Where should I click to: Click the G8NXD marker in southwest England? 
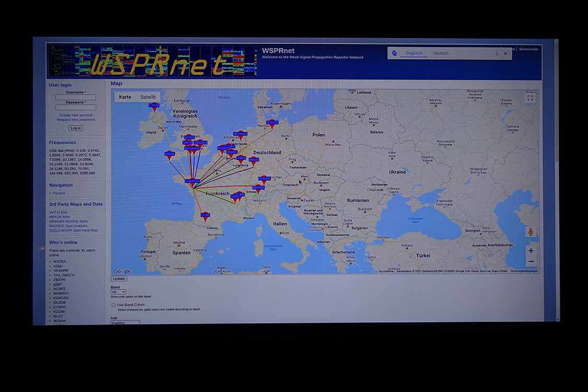click(170, 156)
